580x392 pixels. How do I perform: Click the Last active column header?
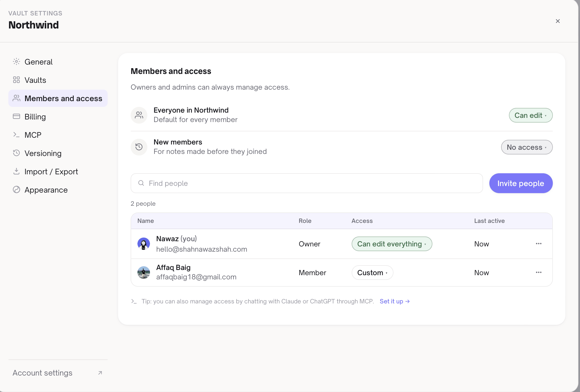[489, 221]
